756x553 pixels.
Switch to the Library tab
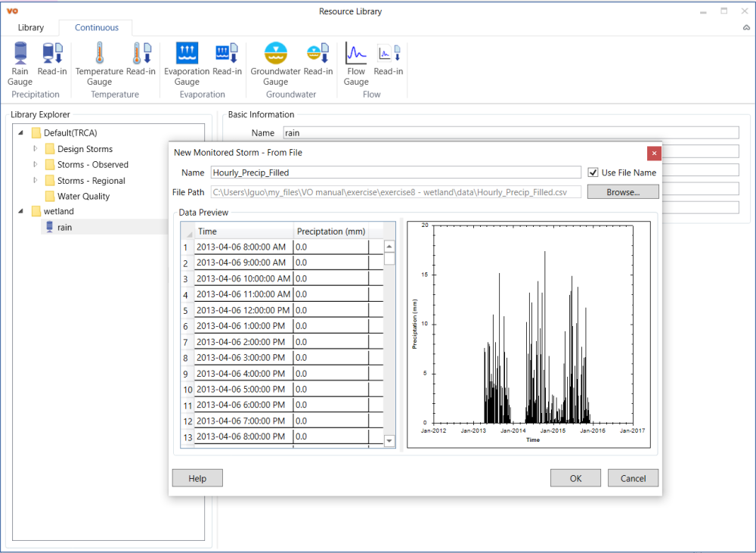[x=31, y=28]
